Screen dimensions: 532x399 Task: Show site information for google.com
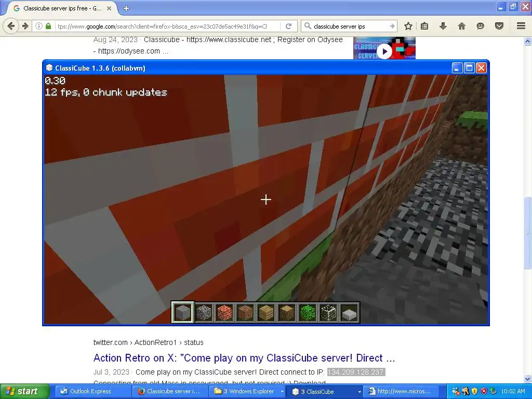click(39, 26)
